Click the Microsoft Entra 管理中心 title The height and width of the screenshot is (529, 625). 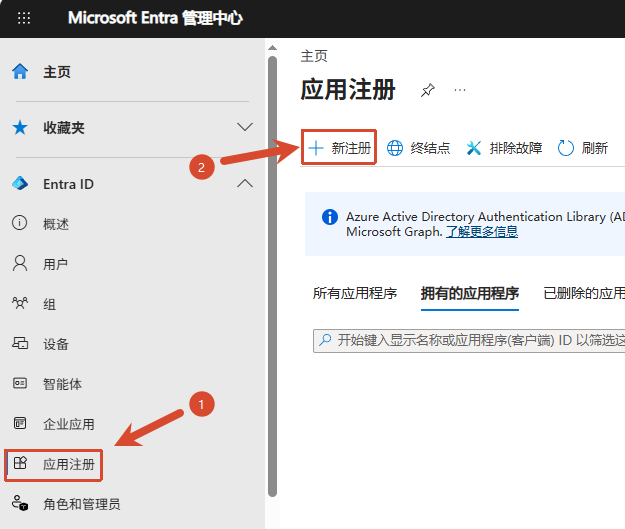pyautogui.click(x=155, y=18)
